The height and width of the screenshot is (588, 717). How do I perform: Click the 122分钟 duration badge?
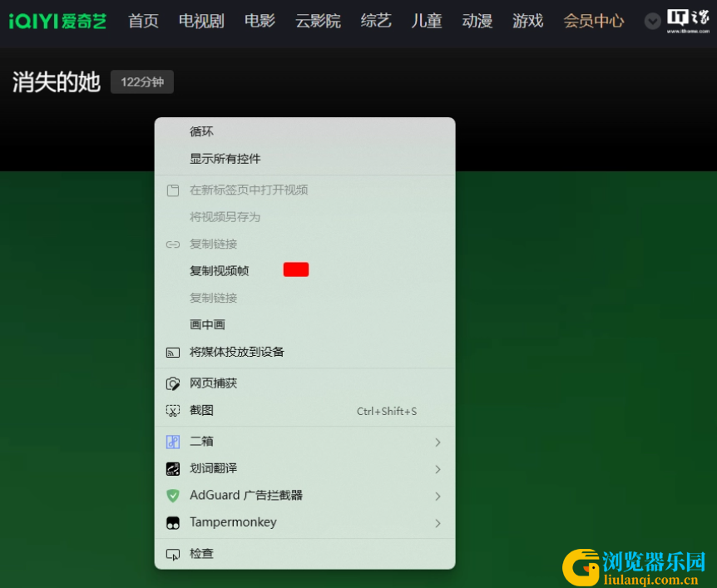click(x=142, y=82)
